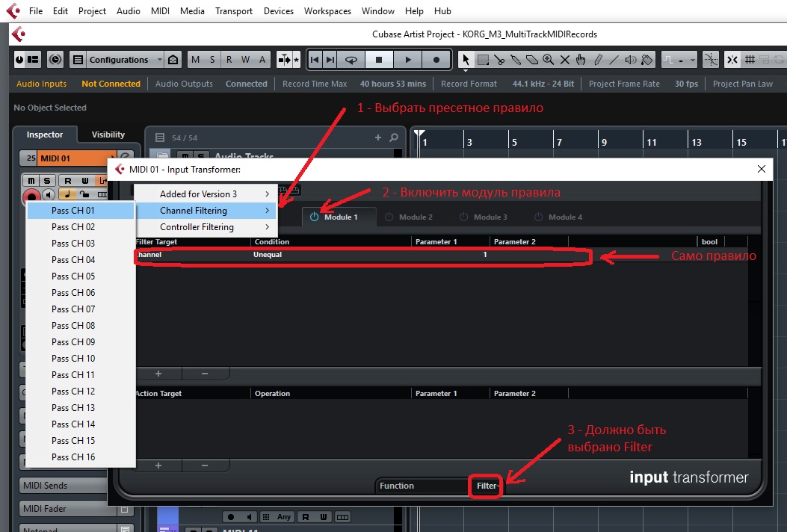The height and width of the screenshot is (532, 787).
Task: Select the Line tool
Action: tap(614, 60)
